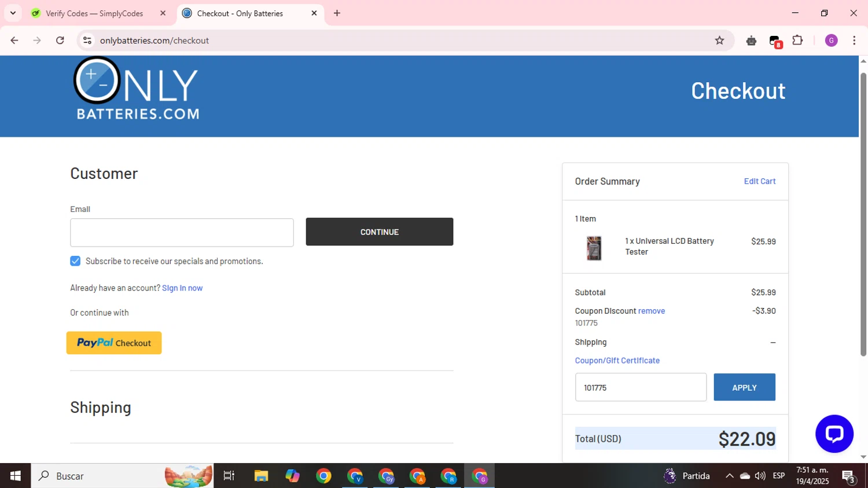Click the Customer section heading
Image resolution: width=868 pixels, height=488 pixels.
[104, 173]
